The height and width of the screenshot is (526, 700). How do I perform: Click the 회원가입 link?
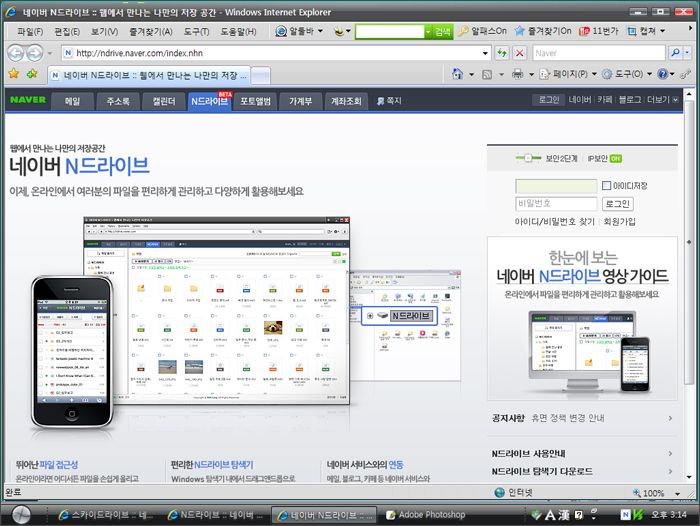[619, 221]
